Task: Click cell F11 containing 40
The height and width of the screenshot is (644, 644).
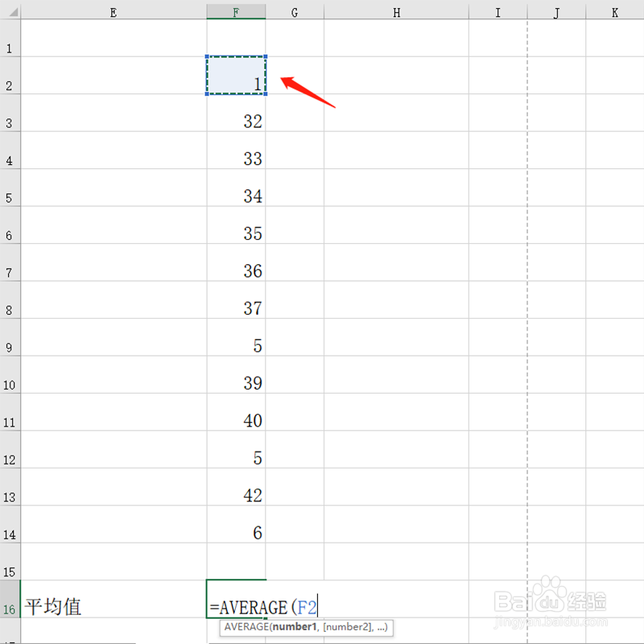Action: pos(236,411)
